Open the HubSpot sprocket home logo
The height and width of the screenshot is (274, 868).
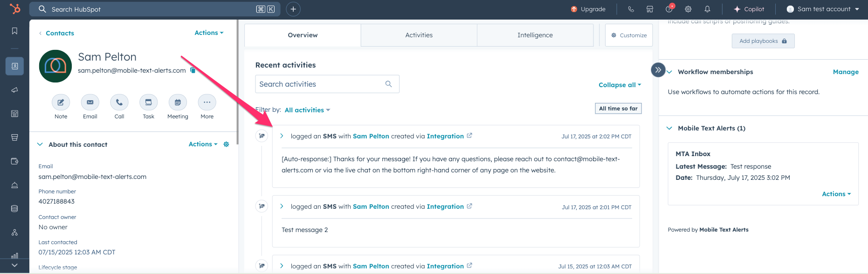point(15,9)
